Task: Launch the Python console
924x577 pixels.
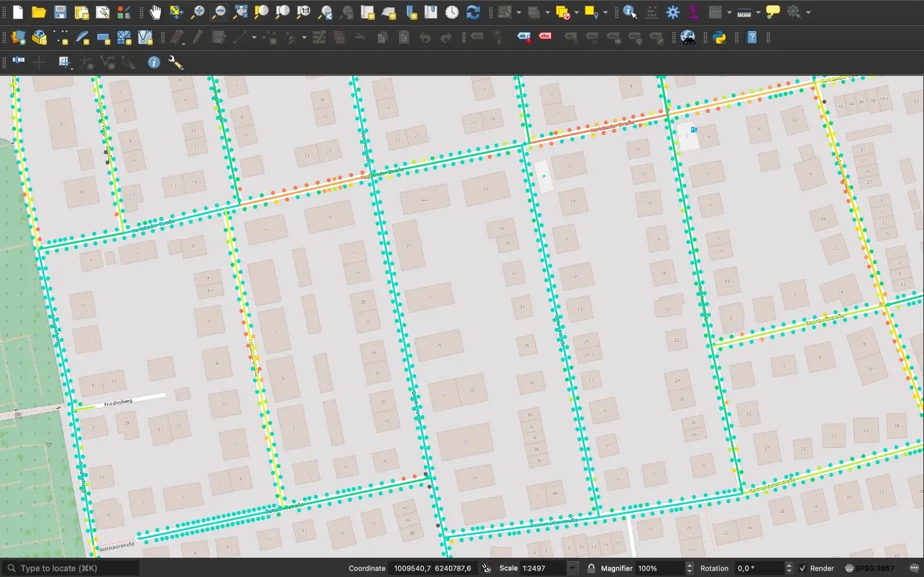Action: [x=720, y=37]
